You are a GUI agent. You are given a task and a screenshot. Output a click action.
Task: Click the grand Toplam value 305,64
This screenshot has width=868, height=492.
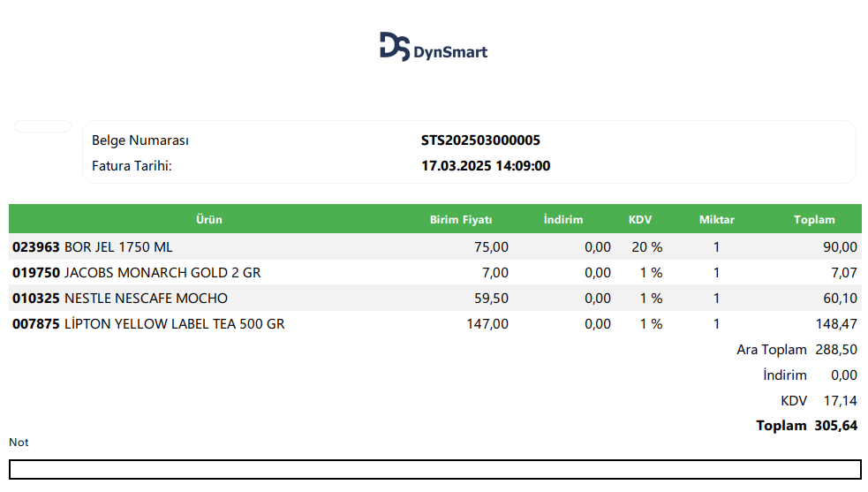(835, 426)
